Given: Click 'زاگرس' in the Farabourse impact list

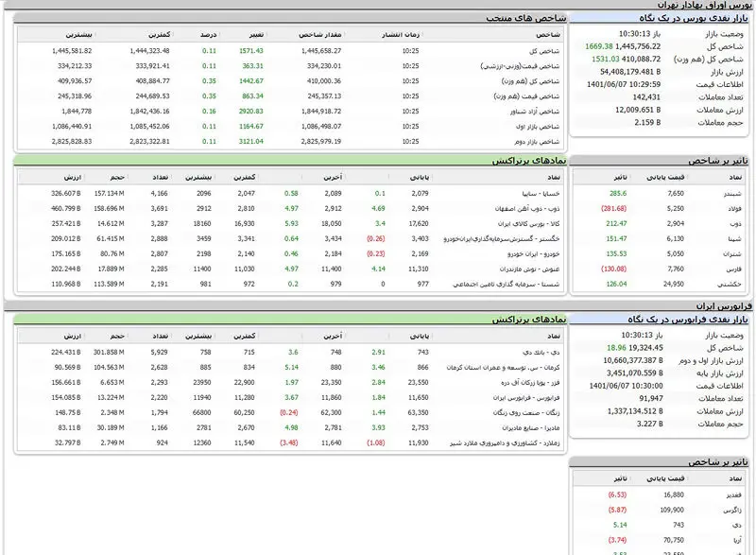Looking at the screenshot, I should pos(732,511).
